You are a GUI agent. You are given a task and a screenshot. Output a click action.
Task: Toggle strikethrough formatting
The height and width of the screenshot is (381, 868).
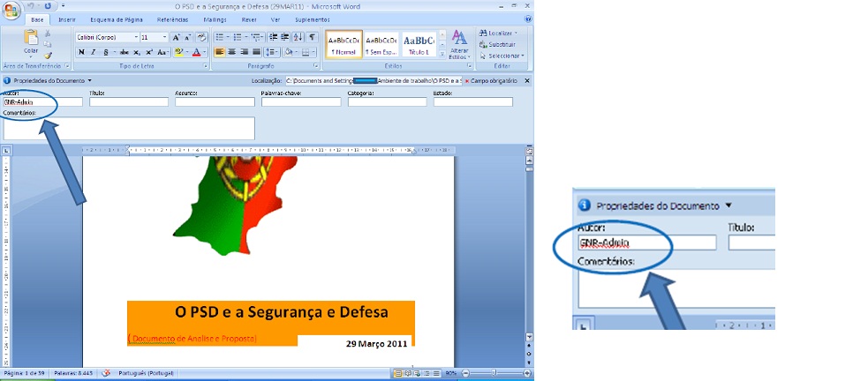point(125,52)
